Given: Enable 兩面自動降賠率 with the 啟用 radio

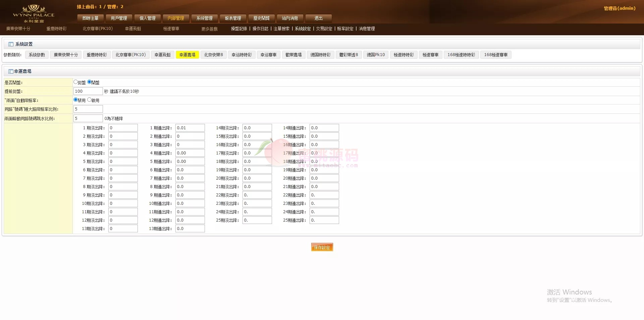Looking at the screenshot, I should pyautogui.click(x=89, y=100).
